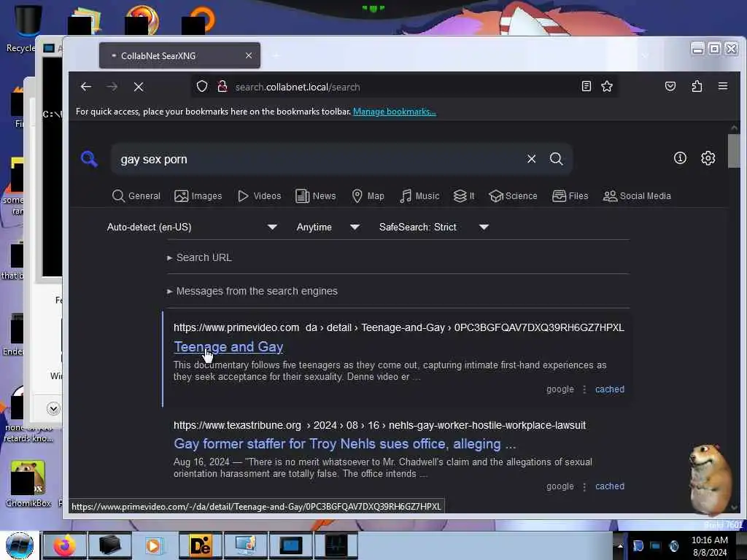Click the insecure connection lock icon
The height and width of the screenshot is (560, 747).
pos(222,87)
